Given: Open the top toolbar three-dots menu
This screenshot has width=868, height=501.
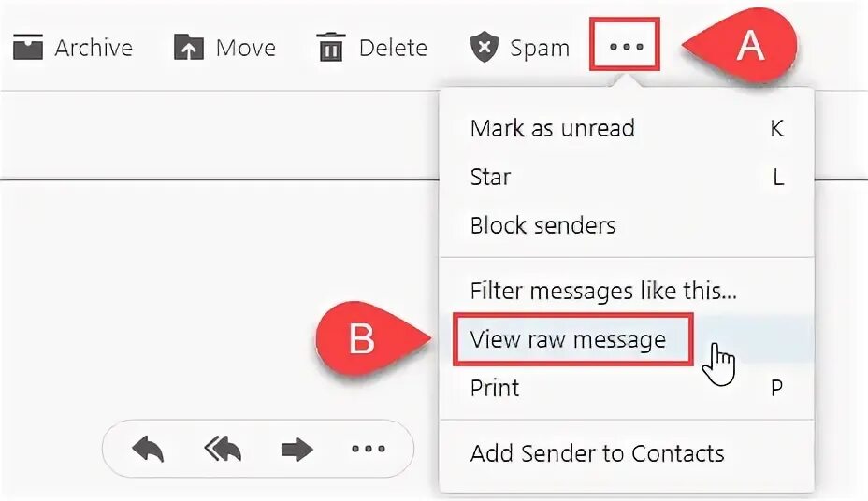Looking at the screenshot, I should [x=626, y=47].
